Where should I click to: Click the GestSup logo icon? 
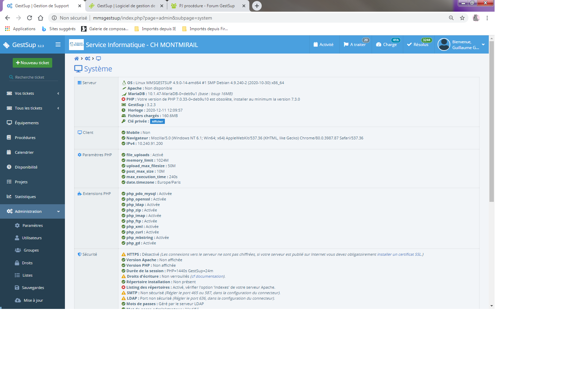[x=6, y=45]
